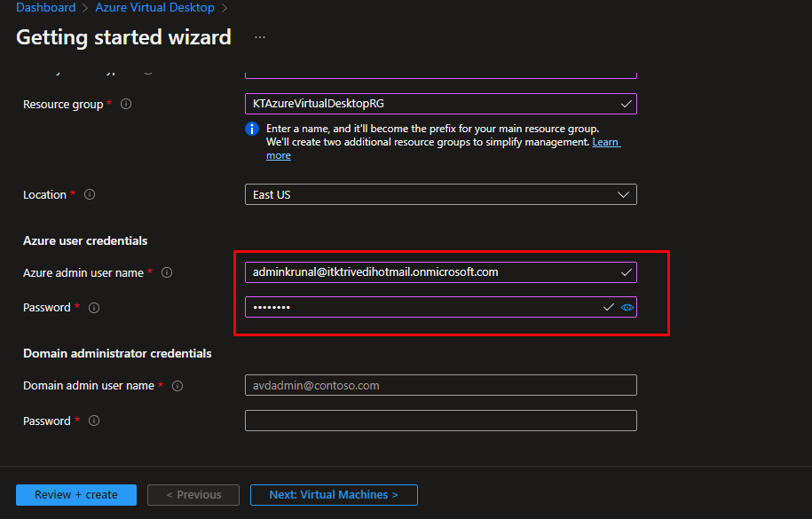
Task: Focus the Resource group name field
Action: click(x=430, y=104)
